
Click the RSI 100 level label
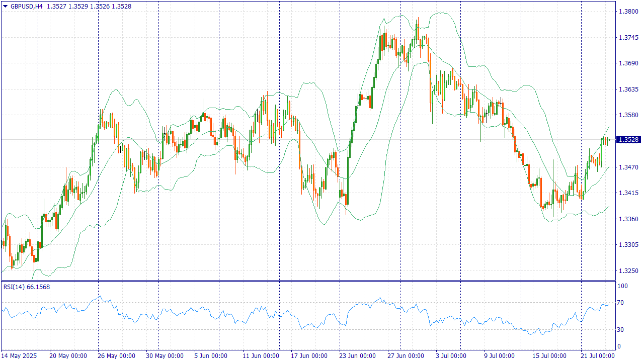(x=623, y=286)
